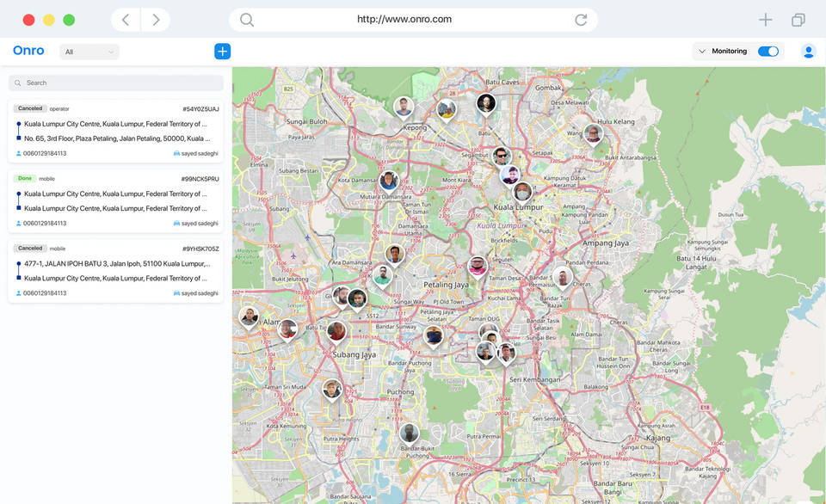Go forward with browser forward arrow

[x=156, y=20]
